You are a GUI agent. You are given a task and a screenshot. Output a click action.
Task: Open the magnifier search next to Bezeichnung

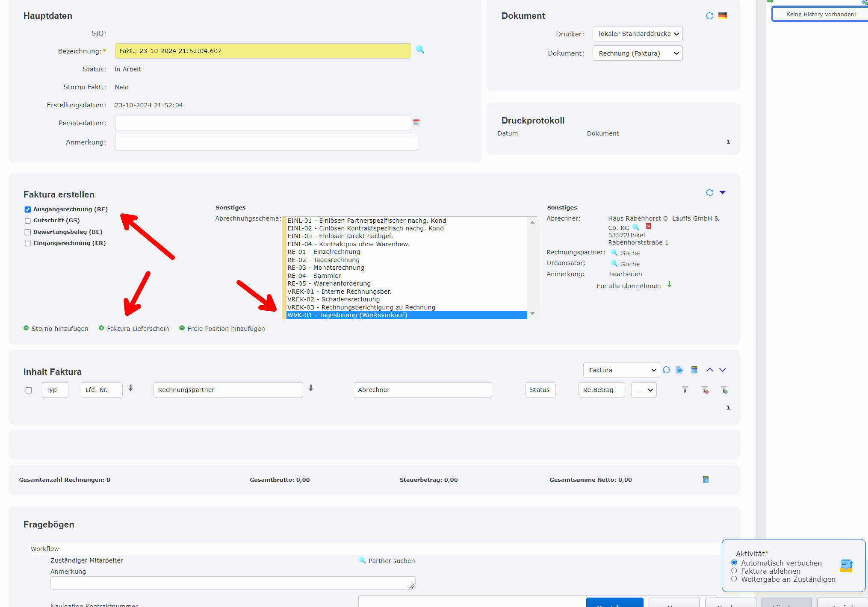[420, 50]
